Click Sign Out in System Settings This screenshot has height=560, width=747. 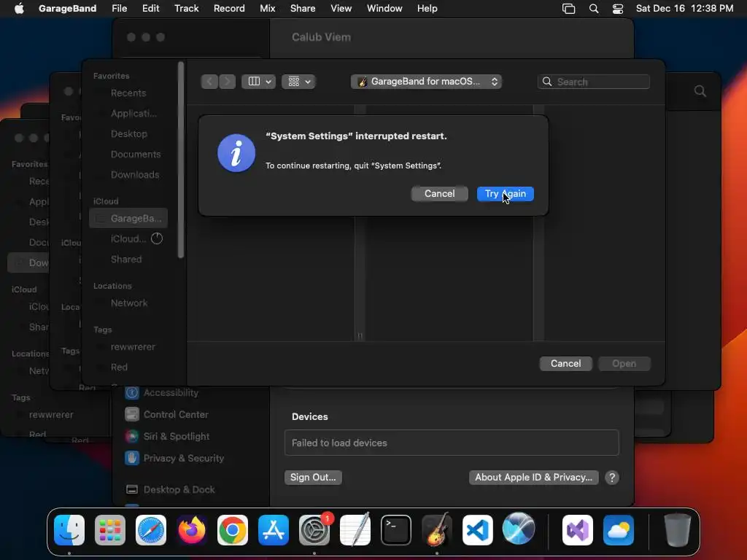tap(313, 477)
